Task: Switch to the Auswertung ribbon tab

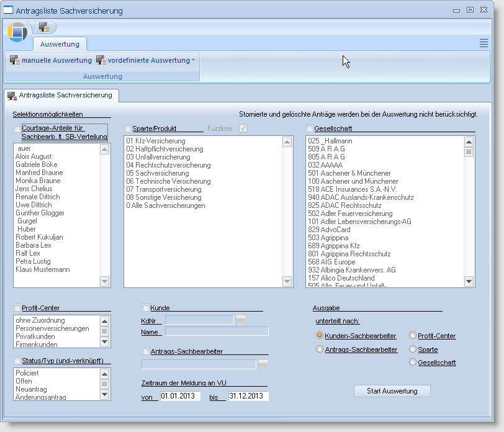Action: click(60, 44)
